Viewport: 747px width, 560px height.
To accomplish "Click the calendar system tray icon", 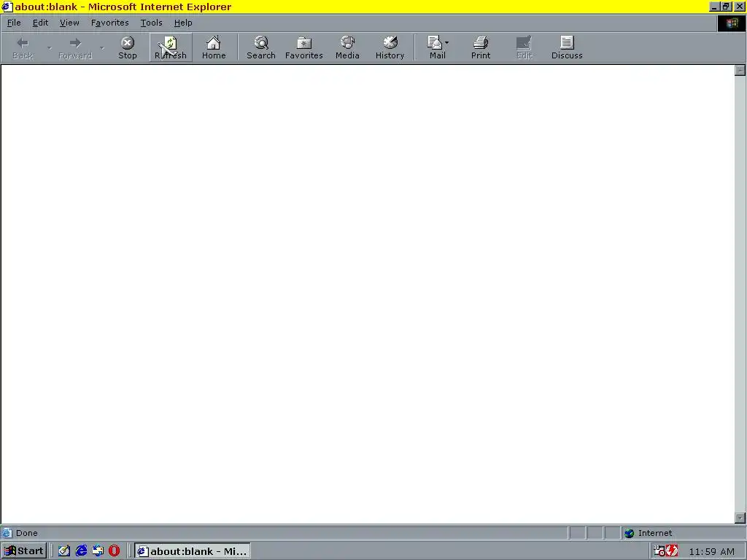I will [x=659, y=551].
